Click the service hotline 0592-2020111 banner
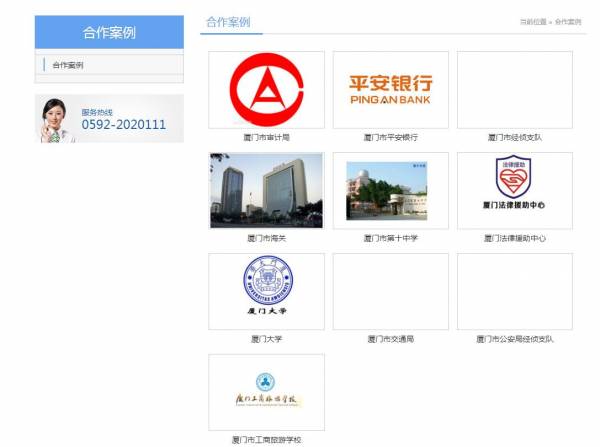 tap(109, 119)
